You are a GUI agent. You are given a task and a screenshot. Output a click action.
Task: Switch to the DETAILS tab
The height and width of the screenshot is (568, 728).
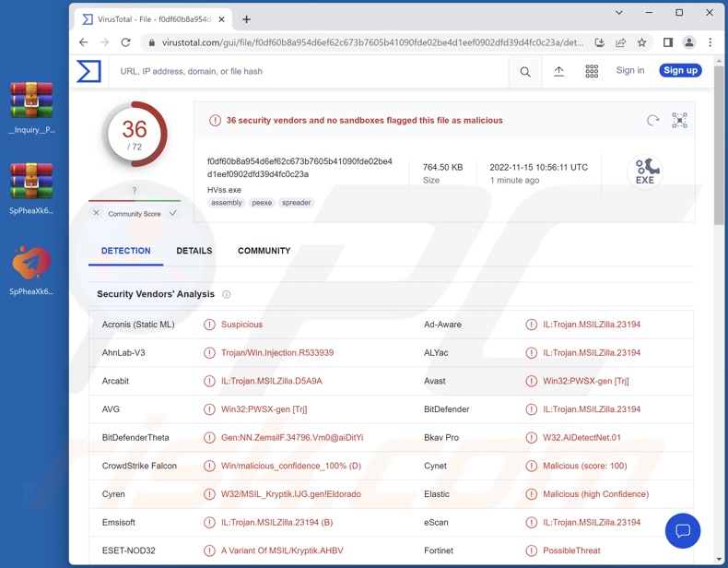194,251
